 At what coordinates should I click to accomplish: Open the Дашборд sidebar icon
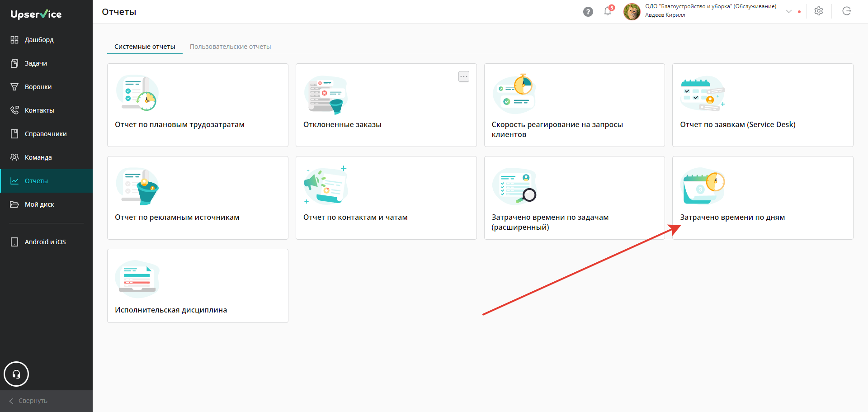click(14, 40)
